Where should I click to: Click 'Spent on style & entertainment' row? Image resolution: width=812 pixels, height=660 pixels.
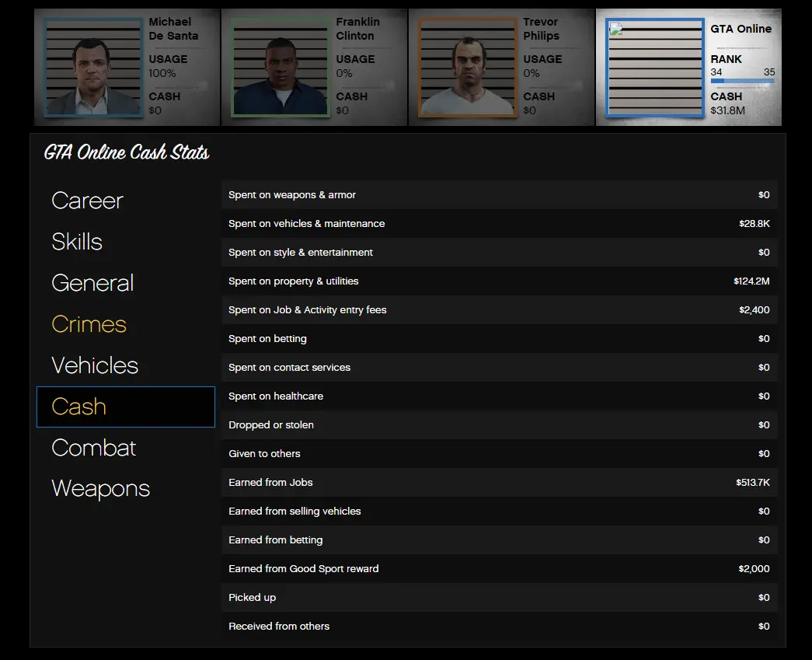tap(499, 253)
